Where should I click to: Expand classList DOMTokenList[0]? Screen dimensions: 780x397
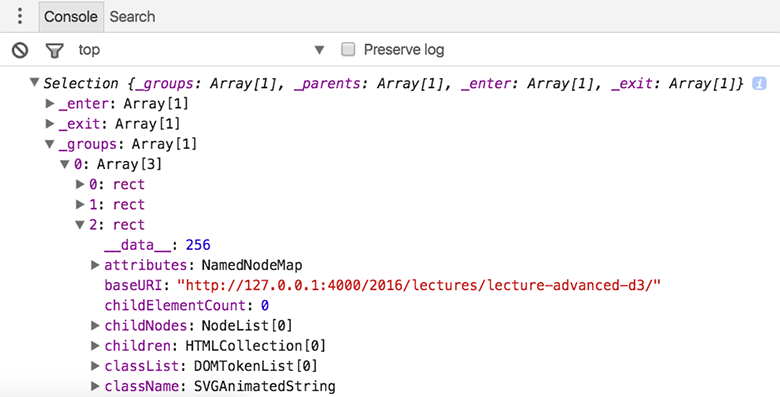tap(96, 366)
